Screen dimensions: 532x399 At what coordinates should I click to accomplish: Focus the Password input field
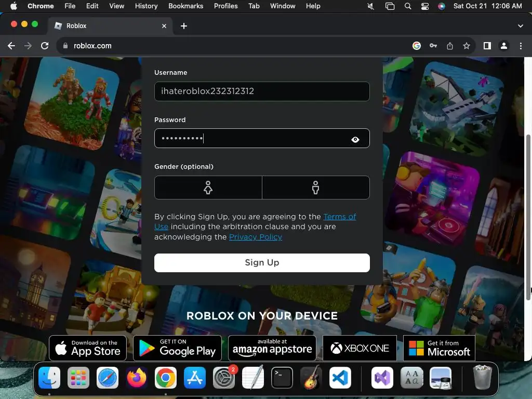[x=262, y=138]
